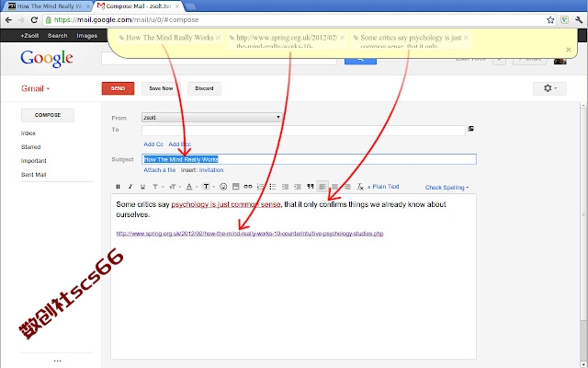The image size is (588, 368).
Task: Open Search in Google bar
Action: point(57,36)
